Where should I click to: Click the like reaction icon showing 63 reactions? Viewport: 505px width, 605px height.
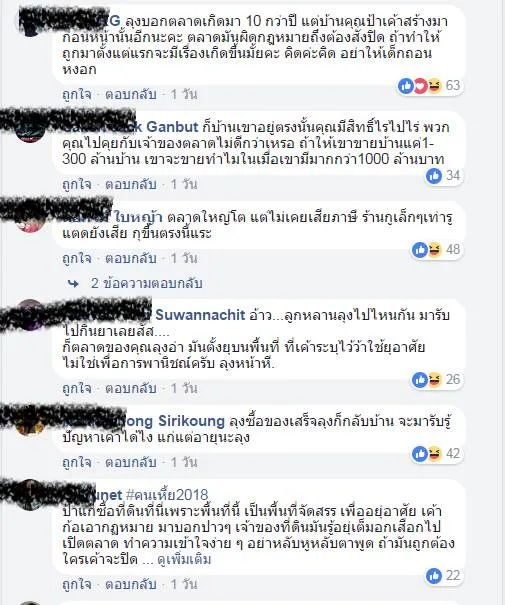pos(406,86)
